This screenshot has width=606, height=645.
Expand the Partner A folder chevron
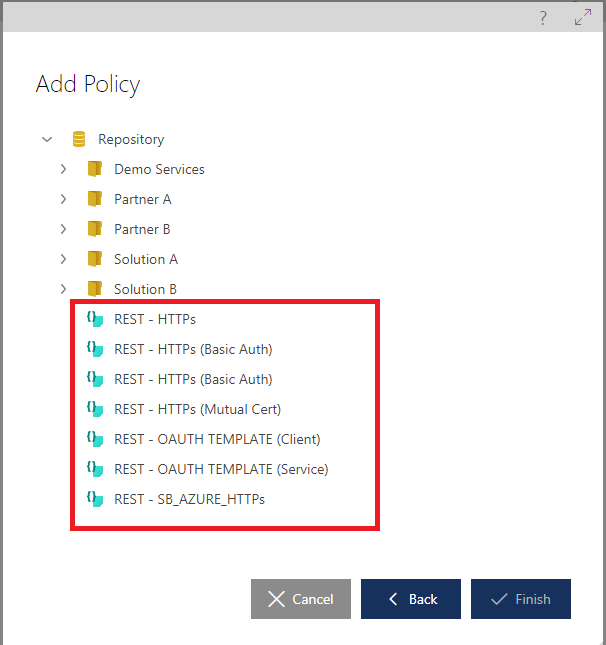[x=63, y=199]
